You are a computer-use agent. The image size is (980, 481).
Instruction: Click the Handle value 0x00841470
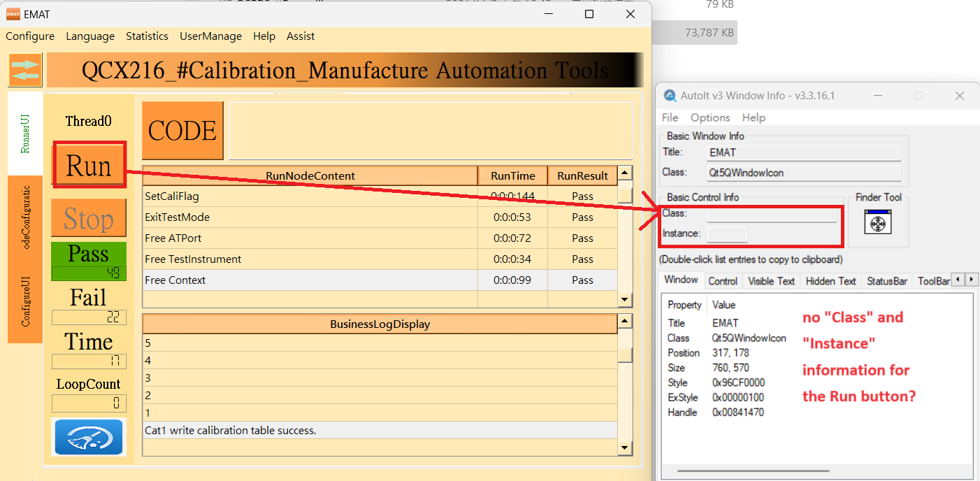[x=738, y=412]
